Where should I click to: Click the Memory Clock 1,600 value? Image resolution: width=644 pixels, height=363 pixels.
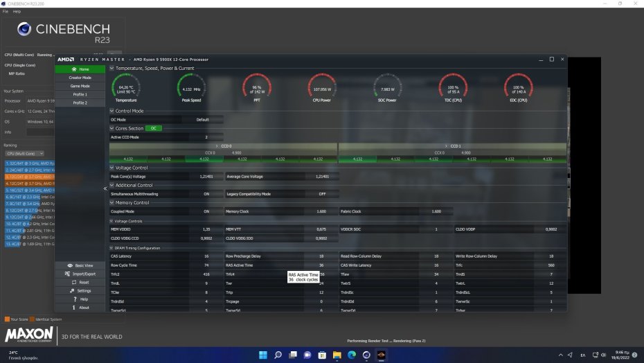click(x=321, y=211)
